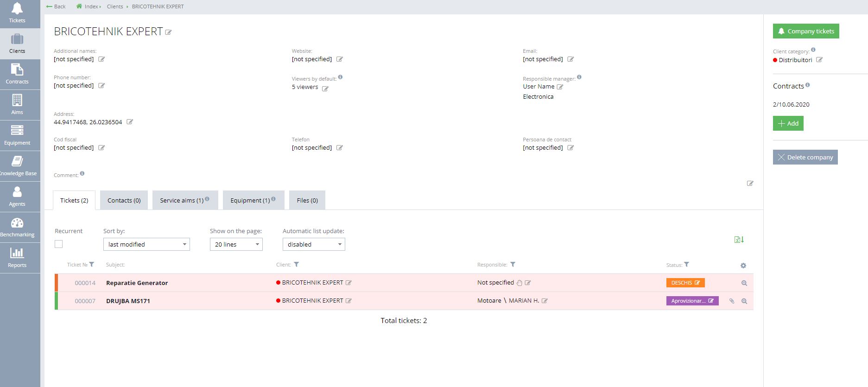Edit the address coordinates field

click(130, 122)
